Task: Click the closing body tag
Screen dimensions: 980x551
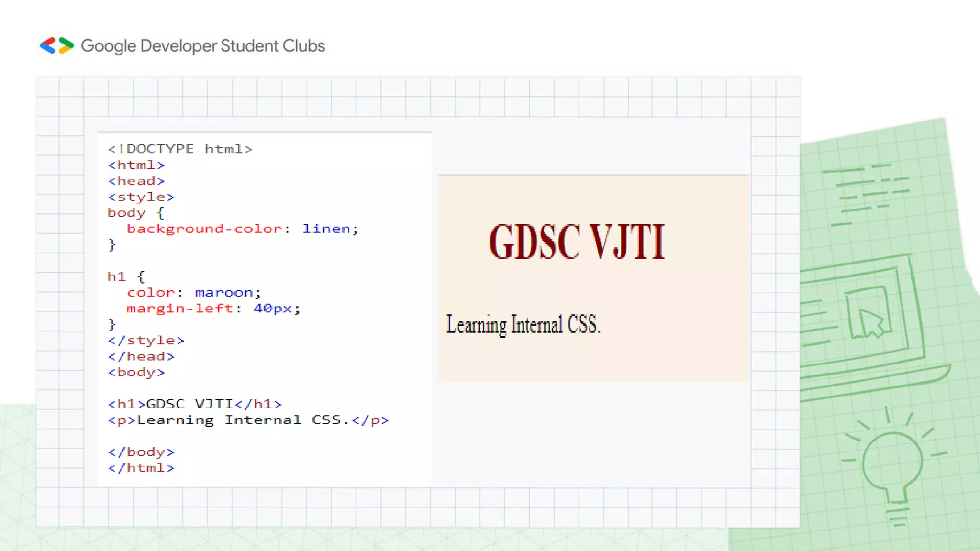Action: click(141, 452)
